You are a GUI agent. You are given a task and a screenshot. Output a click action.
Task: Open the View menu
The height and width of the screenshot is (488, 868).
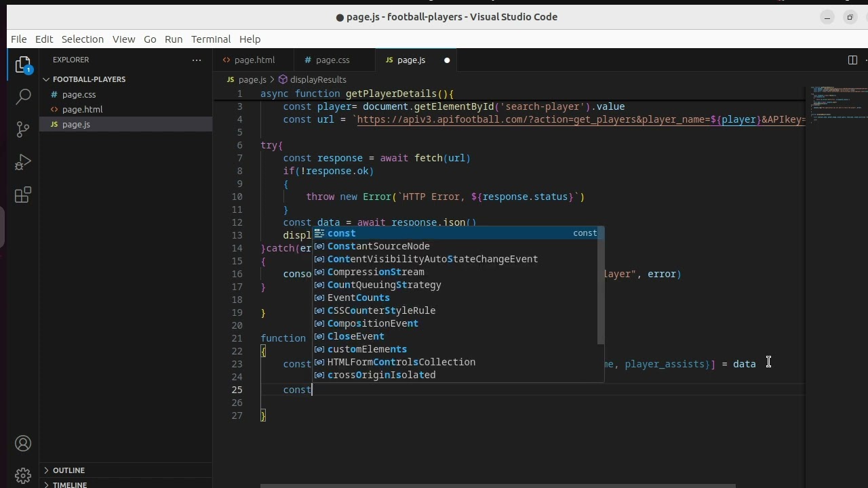click(x=123, y=39)
